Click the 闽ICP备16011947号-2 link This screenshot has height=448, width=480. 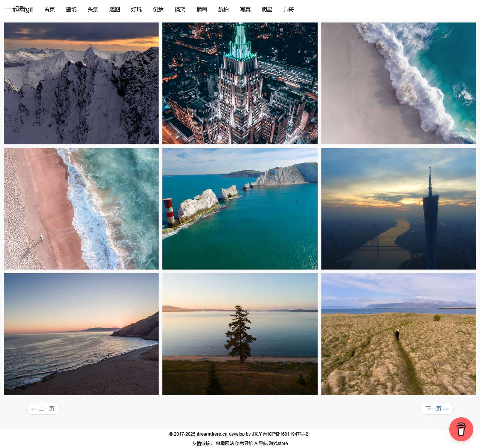pyautogui.click(x=285, y=434)
